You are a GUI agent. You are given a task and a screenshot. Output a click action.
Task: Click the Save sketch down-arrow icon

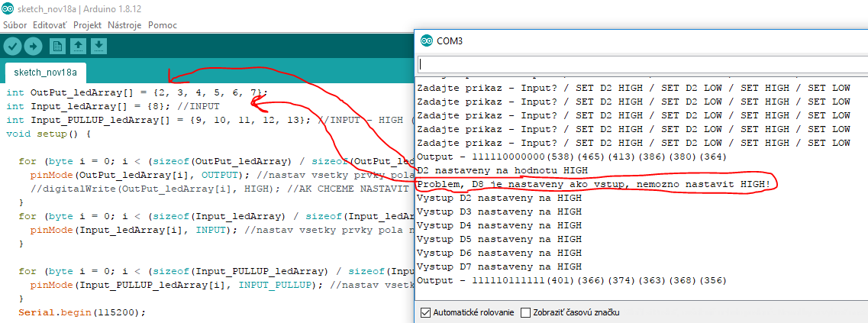(98, 46)
